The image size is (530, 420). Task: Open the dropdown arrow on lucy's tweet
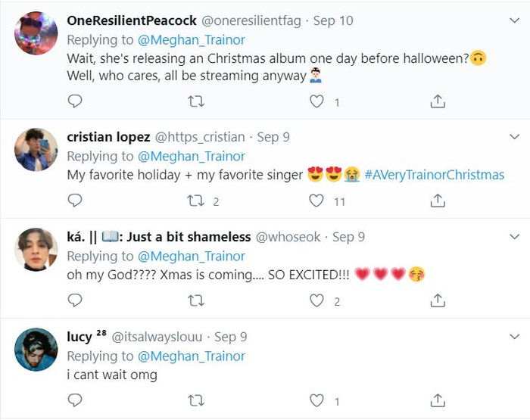click(x=514, y=337)
